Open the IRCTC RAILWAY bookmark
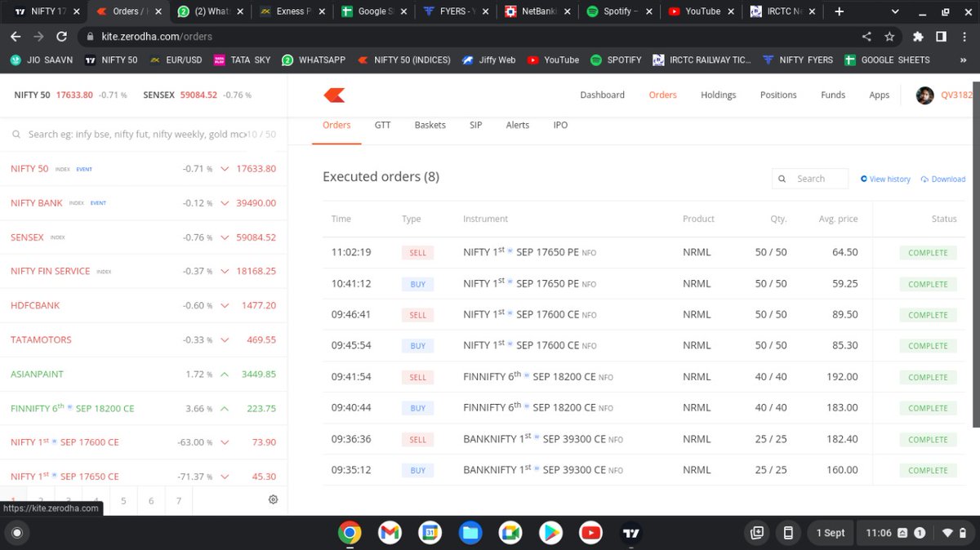This screenshot has width=980, height=550. click(702, 60)
